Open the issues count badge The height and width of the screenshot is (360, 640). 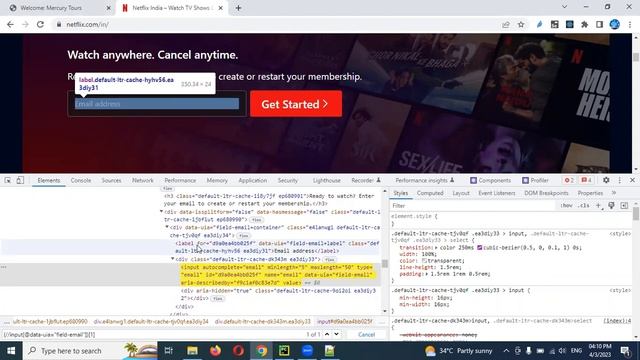[586, 180]
